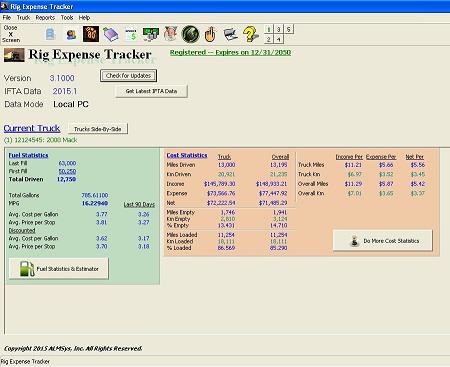The width and height of the screenshot is (450, 367).
Task: Click the Last 90 Days column header
Action: pos(139,204)
